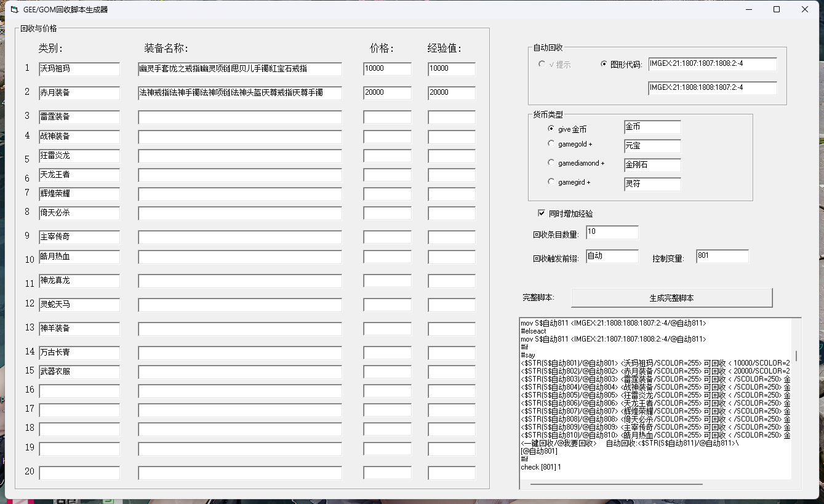Click the equipment name field for 赤月装备

239,93
